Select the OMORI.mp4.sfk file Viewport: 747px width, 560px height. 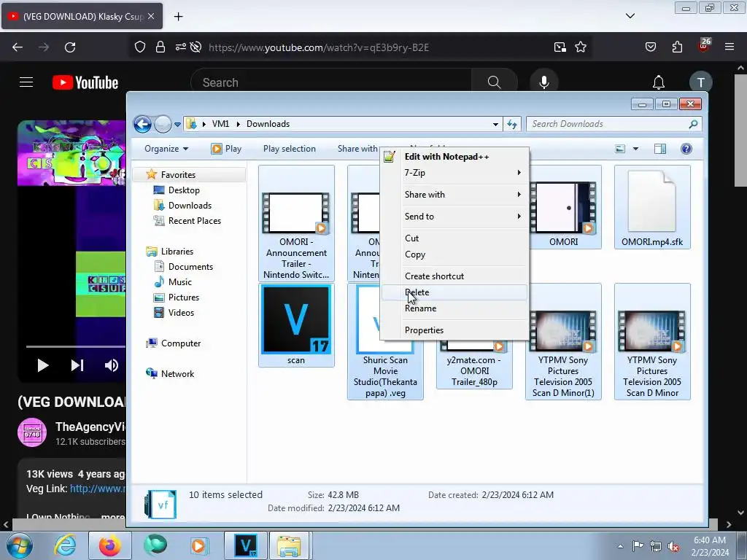click(x=652, y=207)
